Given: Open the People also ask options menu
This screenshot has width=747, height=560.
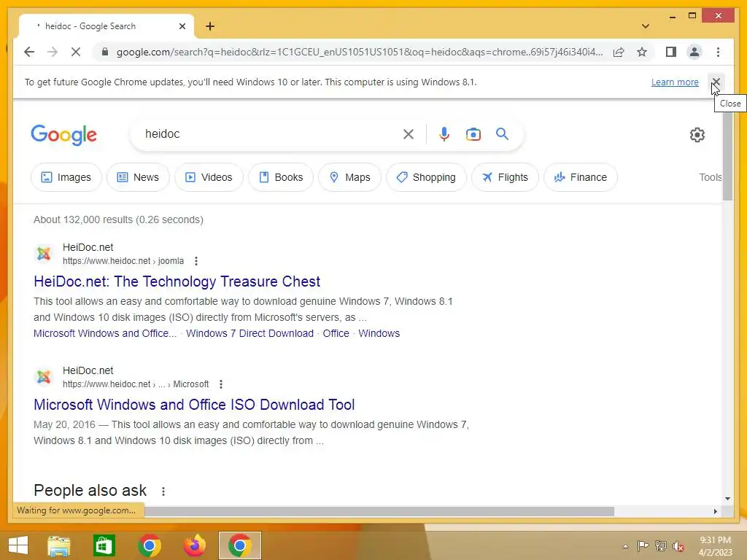Looking at the screenshot, I should coord(163,491).
